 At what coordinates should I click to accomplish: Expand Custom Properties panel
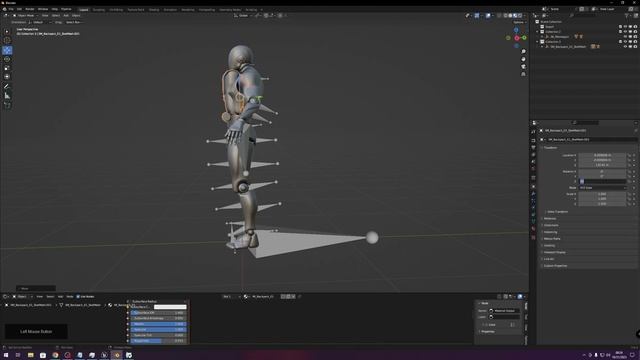coord(555,266)
